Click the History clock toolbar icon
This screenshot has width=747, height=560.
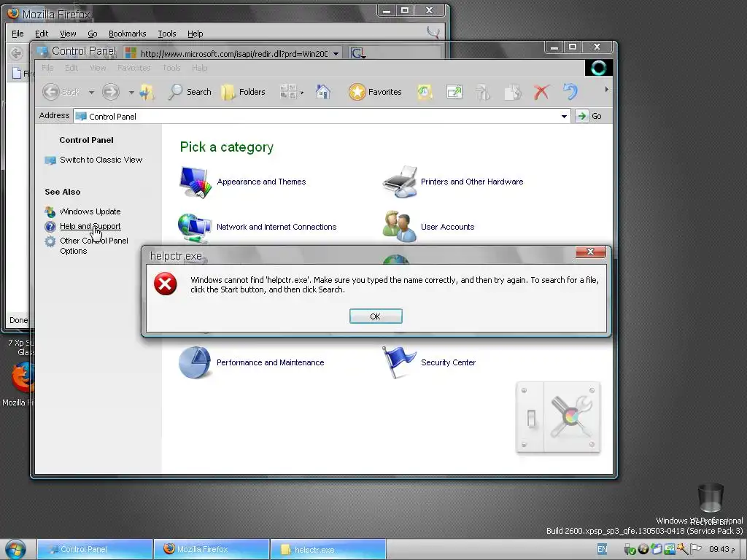(425, 92)
